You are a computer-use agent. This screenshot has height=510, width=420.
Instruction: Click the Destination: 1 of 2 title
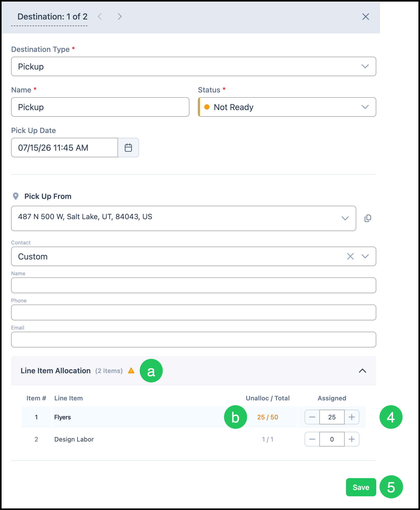pos(52,17)
